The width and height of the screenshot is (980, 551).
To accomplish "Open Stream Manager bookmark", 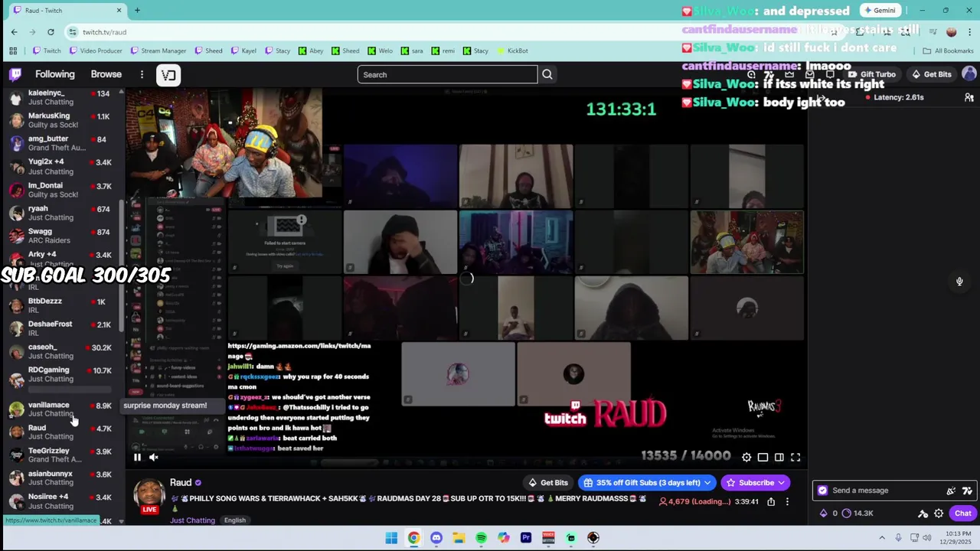I will click(158, 51).
